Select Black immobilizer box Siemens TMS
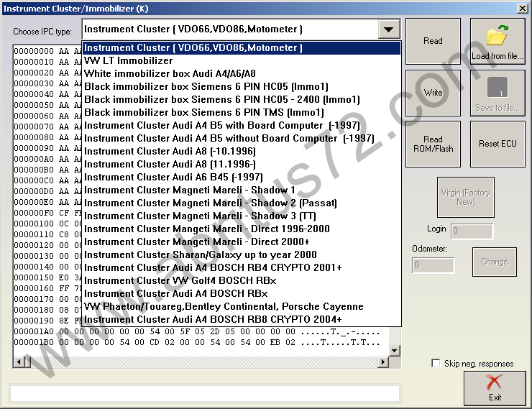 click(x=242, y=112)
